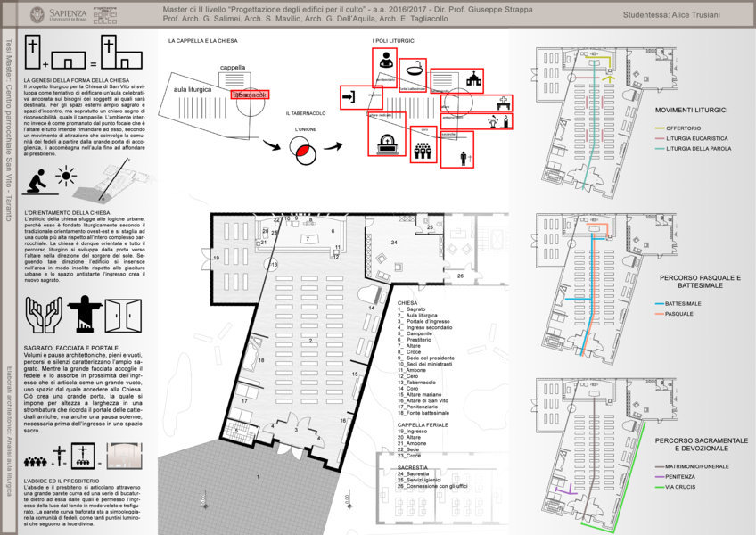Click the heading 'I POLI LITURGICI'
Screen dimensions: 756x535
pyautogui.click(x=393, y=41)
